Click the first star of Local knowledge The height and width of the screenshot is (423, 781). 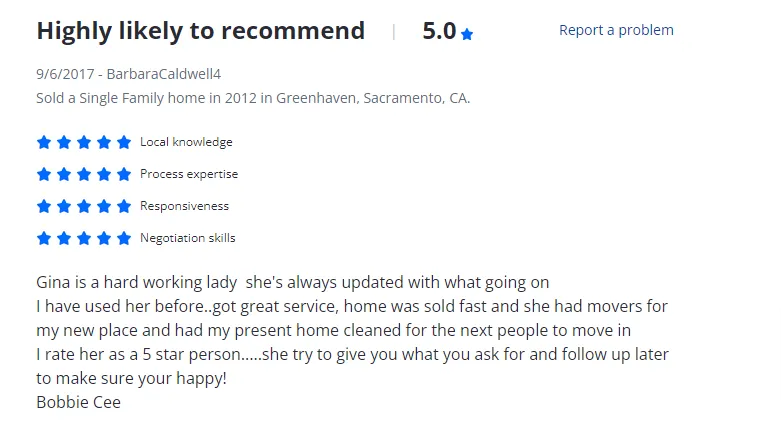[44, 142]
